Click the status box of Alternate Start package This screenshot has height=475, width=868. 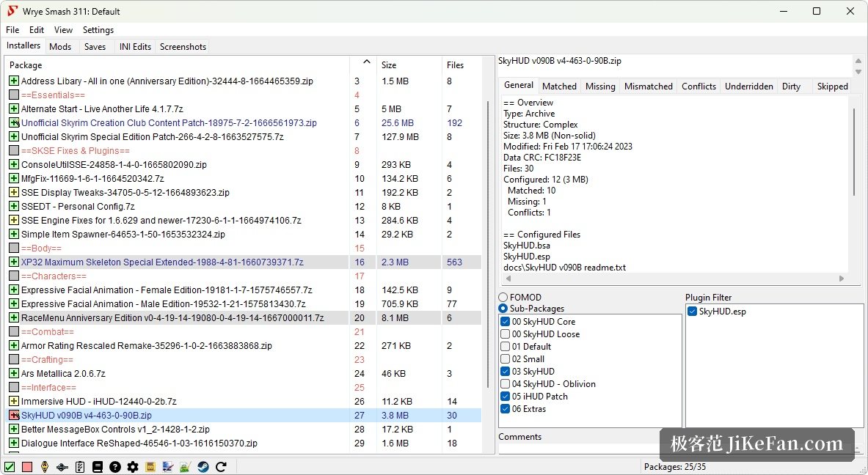pos(15,109)
